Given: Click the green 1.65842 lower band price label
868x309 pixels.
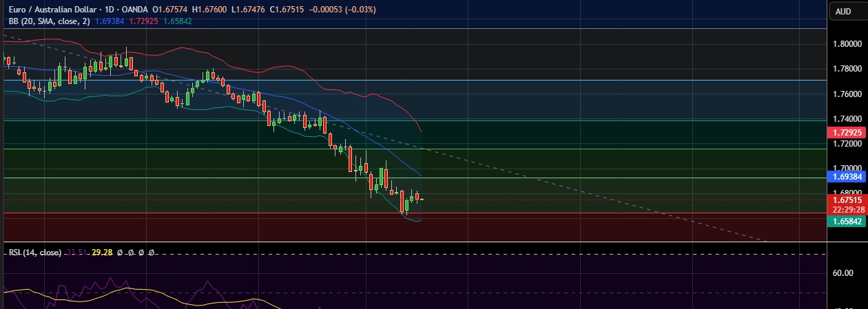Looking at the screenshot, I should coord(848,221).
